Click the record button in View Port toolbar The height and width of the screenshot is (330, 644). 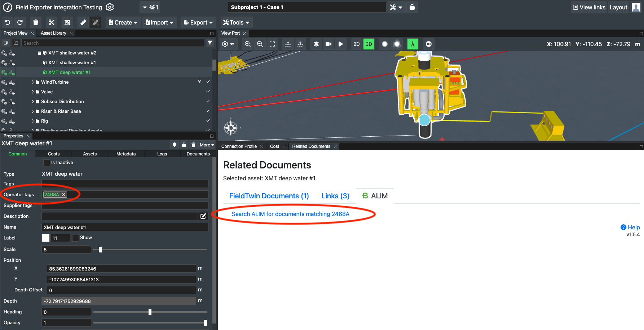click(429, 44)
